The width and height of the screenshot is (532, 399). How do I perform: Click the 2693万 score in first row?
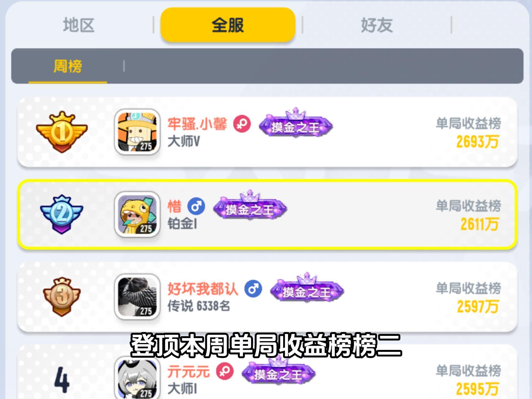tap(477, 142)
